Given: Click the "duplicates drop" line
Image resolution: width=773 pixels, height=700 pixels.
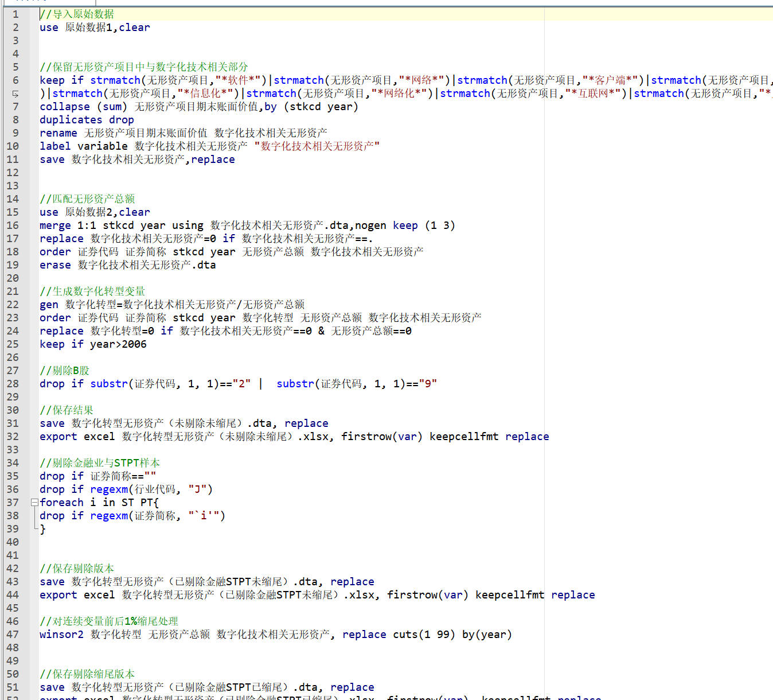Looking at the screenshot, I should coord(87,119).
